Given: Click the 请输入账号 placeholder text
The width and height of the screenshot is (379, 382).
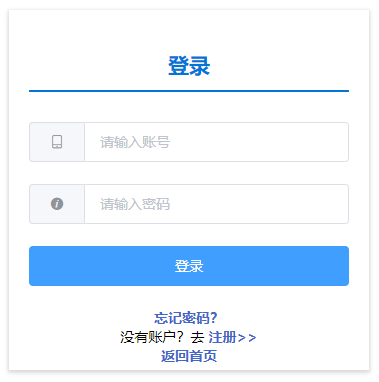Looking at the screenshot, I should click(135, 142).
